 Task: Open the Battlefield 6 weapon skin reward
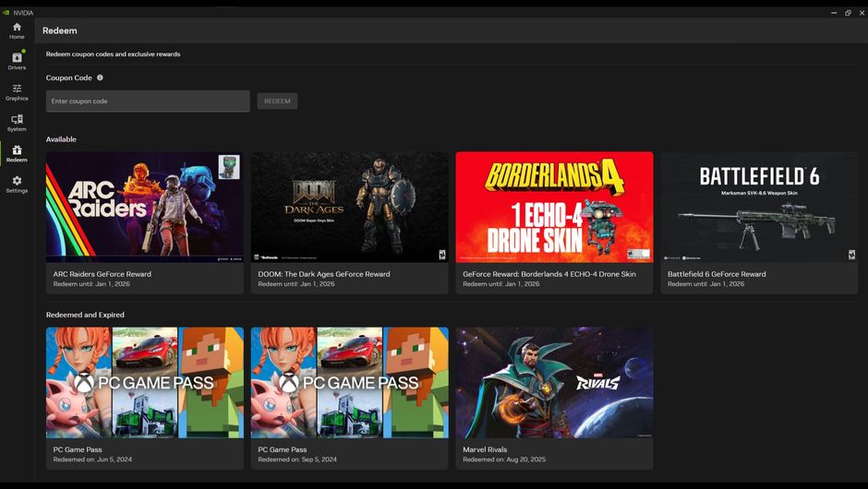[x=759, y=208]
